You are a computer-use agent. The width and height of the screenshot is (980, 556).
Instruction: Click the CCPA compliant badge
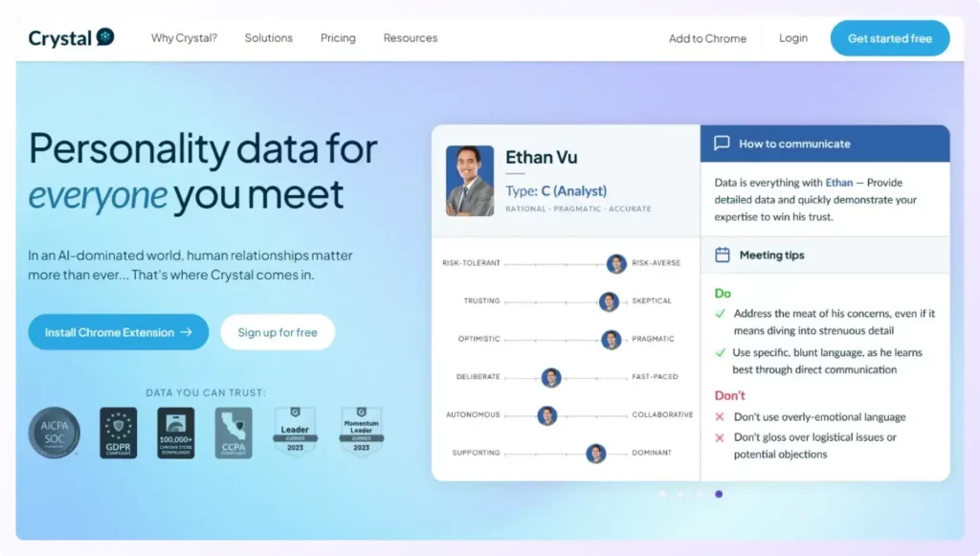click(x=234, y=433)
